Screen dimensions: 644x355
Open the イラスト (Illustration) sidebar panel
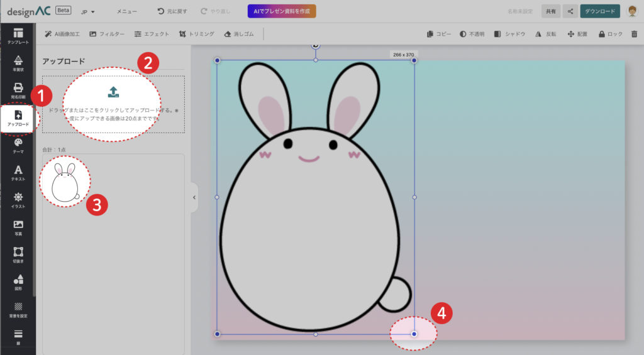[x=18, y=200]
